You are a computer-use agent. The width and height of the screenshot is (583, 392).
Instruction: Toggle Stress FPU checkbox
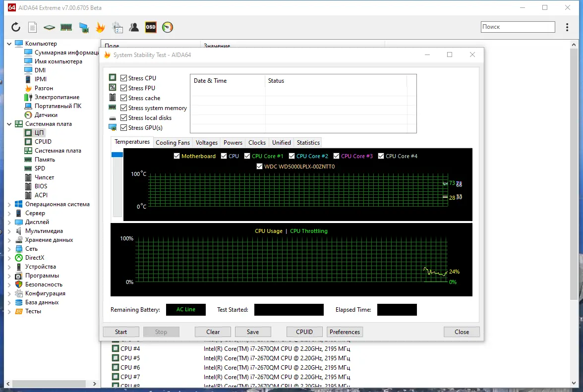(x=124, y=88)
